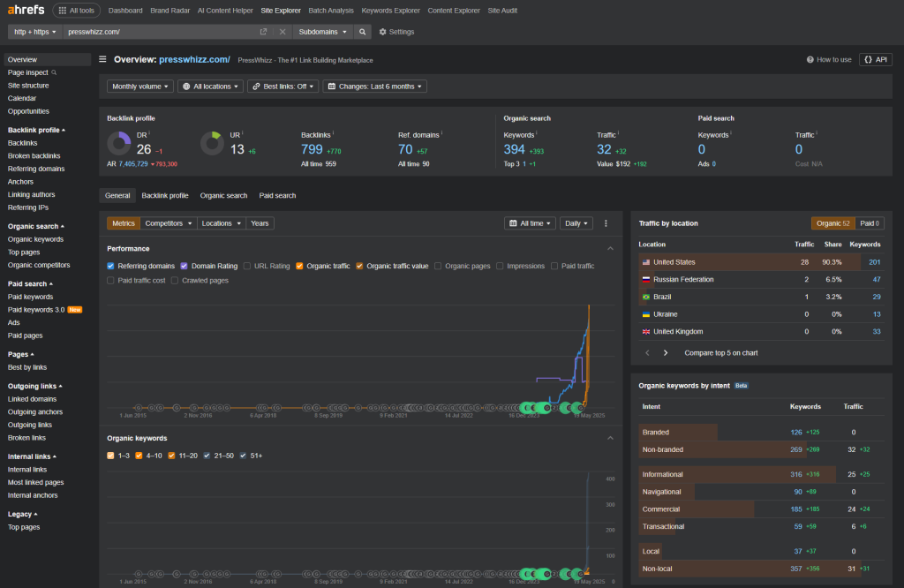Open Paid keywords 3.0 sidebar item
Image resolution: width=904 pixels, height=588 pixels.
click(45, 310)
